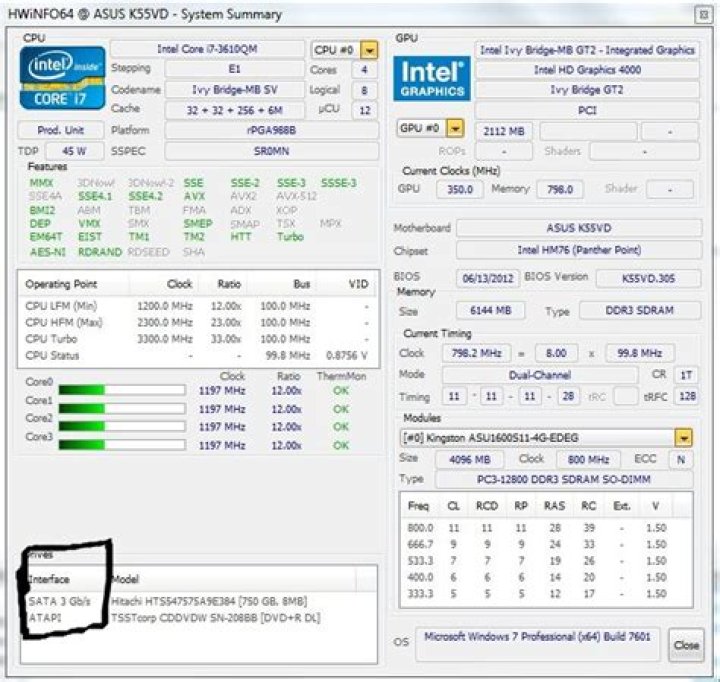Click the Memory Type DDR3 SDRAM field

[640, 310]
